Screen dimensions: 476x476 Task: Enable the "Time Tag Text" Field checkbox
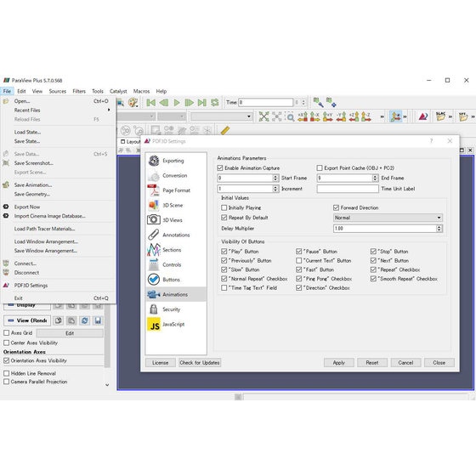(x=224, y=288)
